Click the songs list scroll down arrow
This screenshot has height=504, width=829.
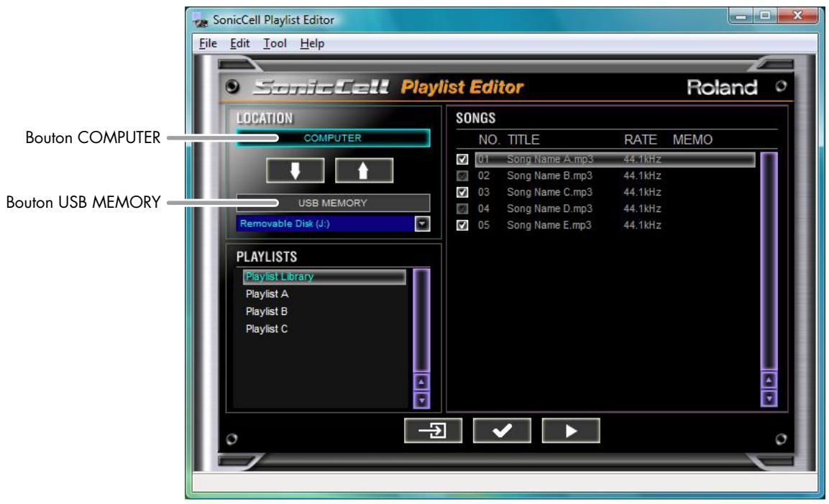pos(769,398)
